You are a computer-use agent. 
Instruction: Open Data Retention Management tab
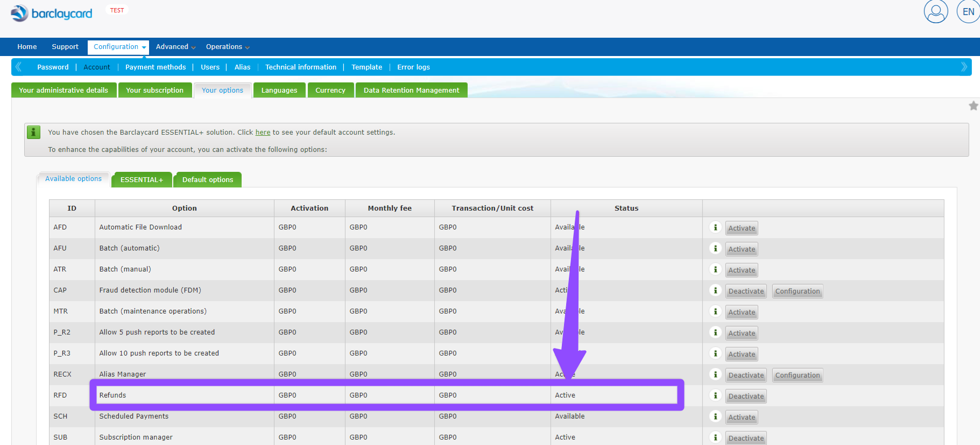pyautogui.click(x=412, y=90)
